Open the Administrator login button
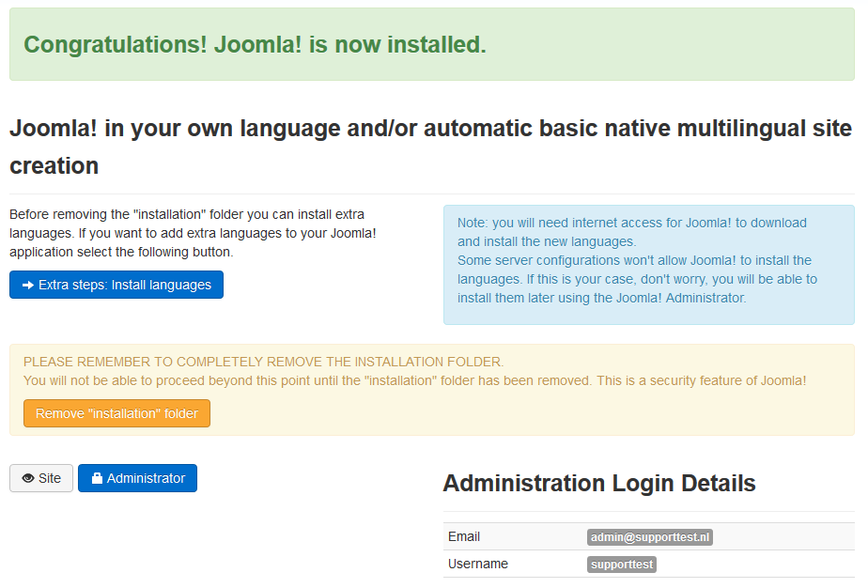 (137, 478)
